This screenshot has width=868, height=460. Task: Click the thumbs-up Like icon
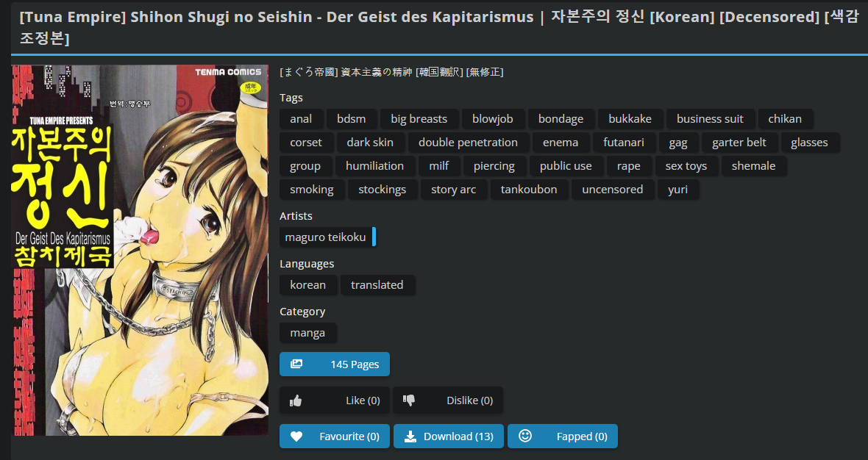296,400
